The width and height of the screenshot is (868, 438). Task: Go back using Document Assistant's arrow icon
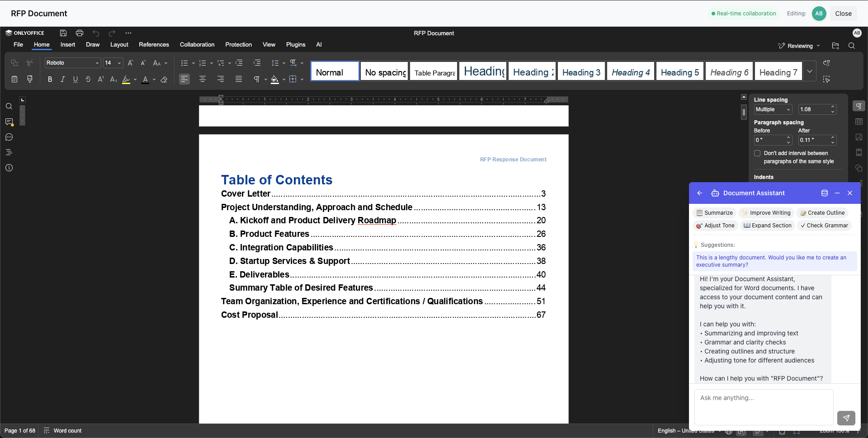pos(699,193)
